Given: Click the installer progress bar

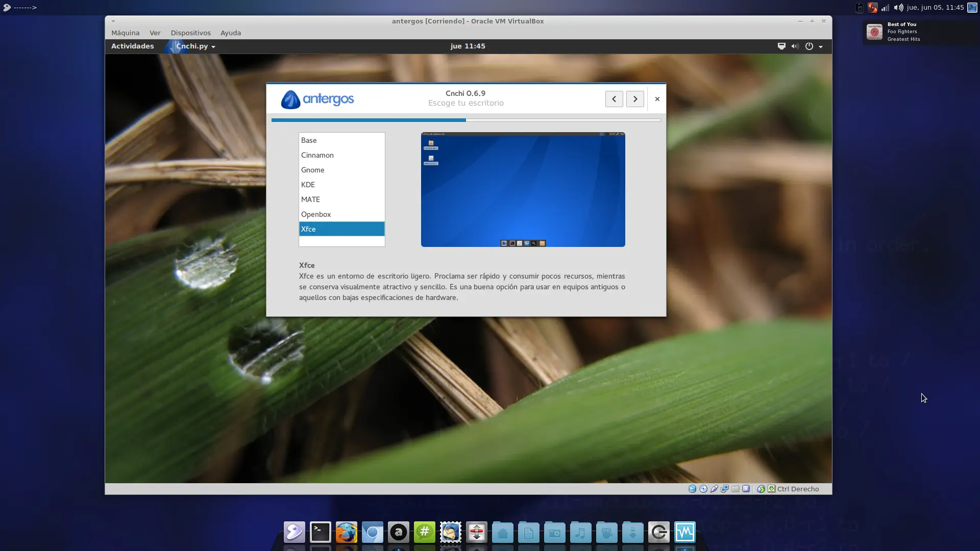Looking at the screenshot, I should click(x=466, y=120).
